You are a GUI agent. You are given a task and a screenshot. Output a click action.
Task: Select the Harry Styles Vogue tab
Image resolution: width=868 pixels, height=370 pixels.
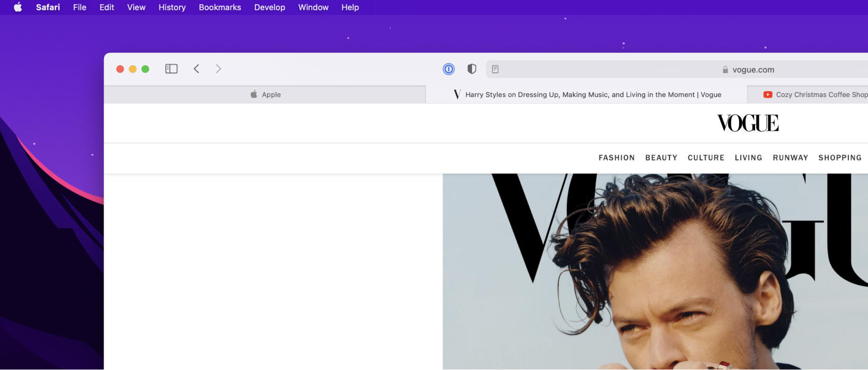click(586, 95)
